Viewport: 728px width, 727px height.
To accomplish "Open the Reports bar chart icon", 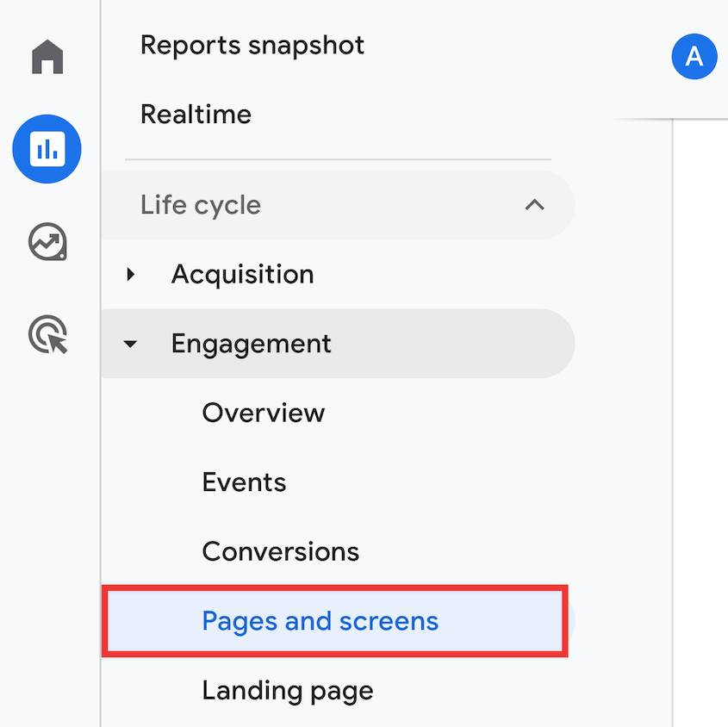I will click(47, 149).
